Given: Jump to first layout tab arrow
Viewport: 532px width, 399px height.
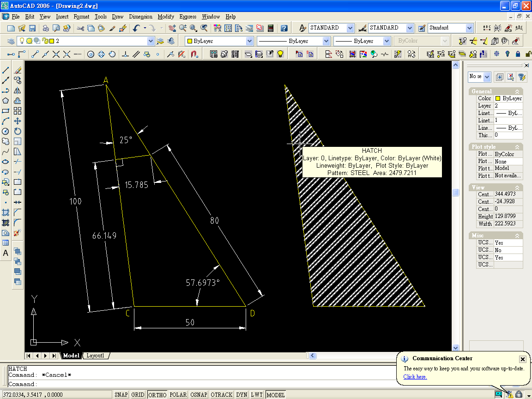Looking at the screenshot, I should coord(29,356).
